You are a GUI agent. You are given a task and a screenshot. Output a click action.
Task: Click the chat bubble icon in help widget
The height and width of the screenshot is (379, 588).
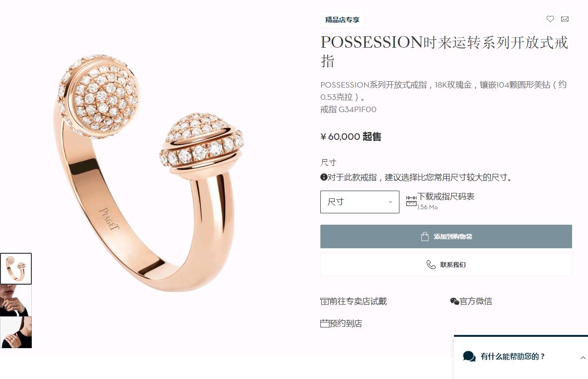[469, 356]
